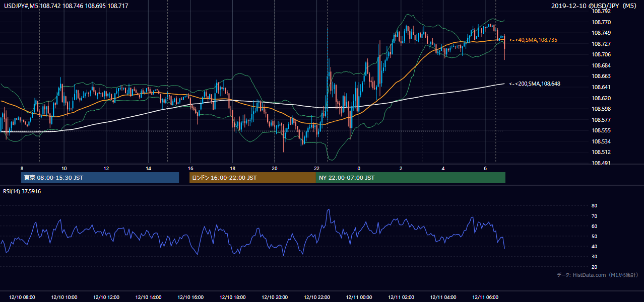Viewport: 644px width, 302px height.
Task: Click the 12/10 20:00 time label
Action: (275, 297)
